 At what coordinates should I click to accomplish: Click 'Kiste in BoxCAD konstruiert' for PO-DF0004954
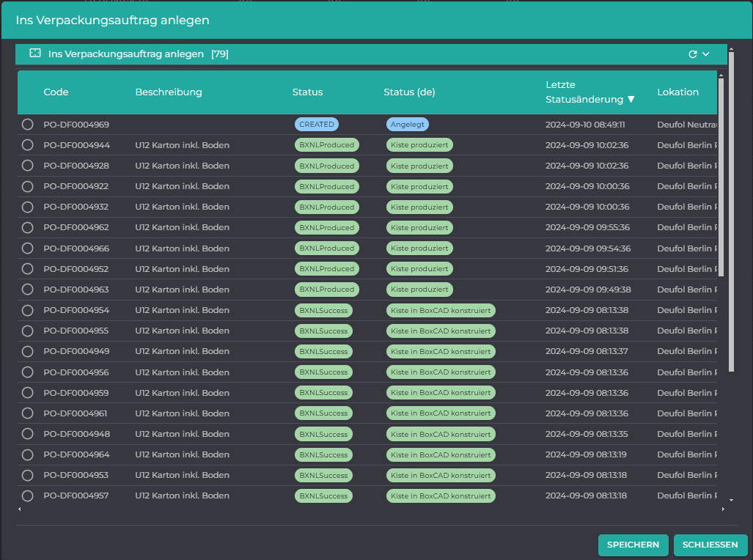tap(441, 310)
